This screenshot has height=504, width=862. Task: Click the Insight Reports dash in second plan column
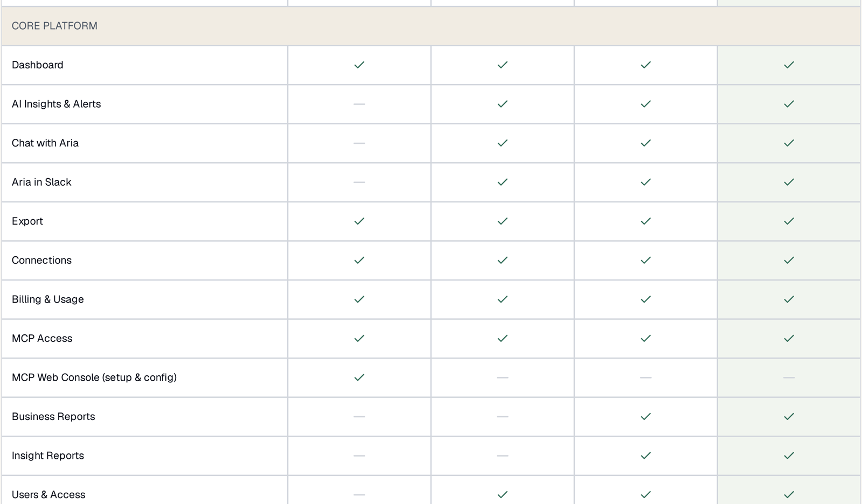[503, 456]
